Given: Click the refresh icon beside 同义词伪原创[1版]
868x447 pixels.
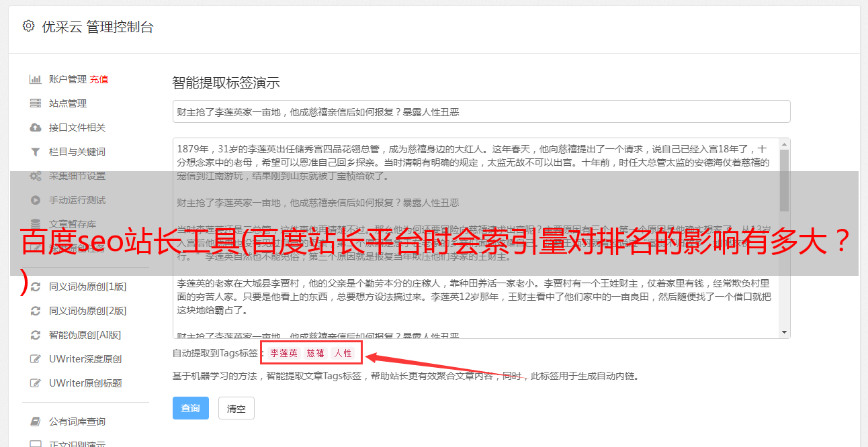Looking at the screenshot, I should [x=35, y=287].
